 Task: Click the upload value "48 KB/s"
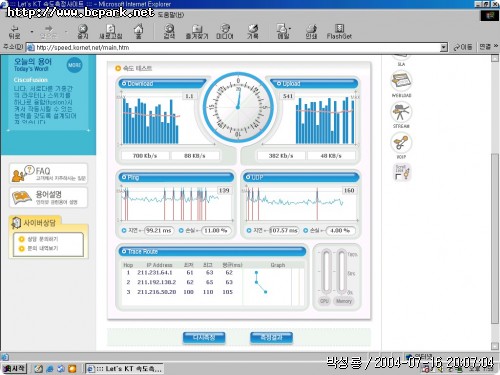click(x=331, y=156)
